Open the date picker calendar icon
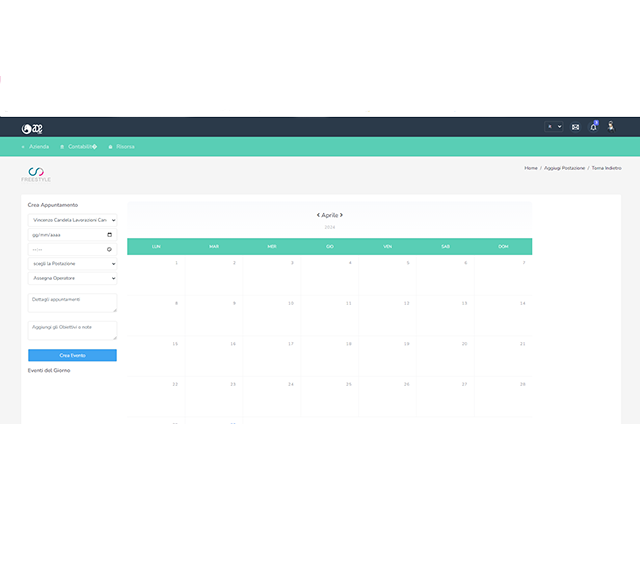640x570 pixels. pos(109,234)
